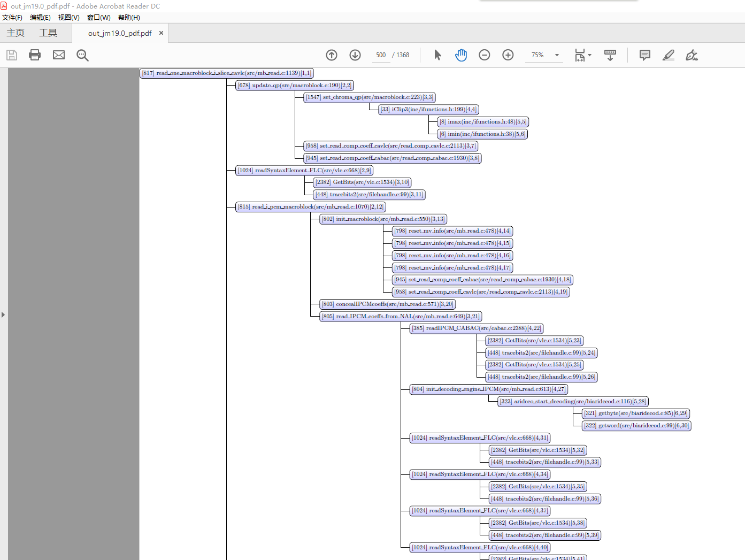Select the highlighter tool
Screen dimensions: 745x560
tap(668, 55)
